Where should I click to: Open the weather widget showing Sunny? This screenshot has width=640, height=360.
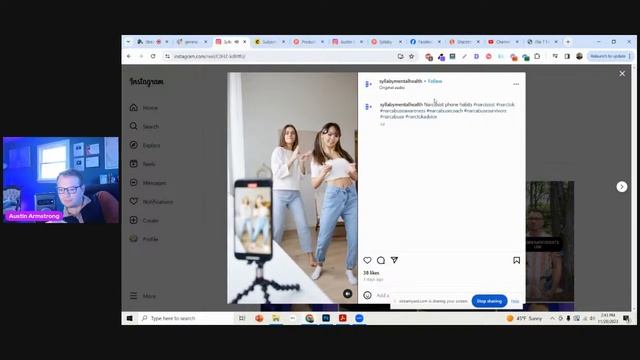click(524, 318)
